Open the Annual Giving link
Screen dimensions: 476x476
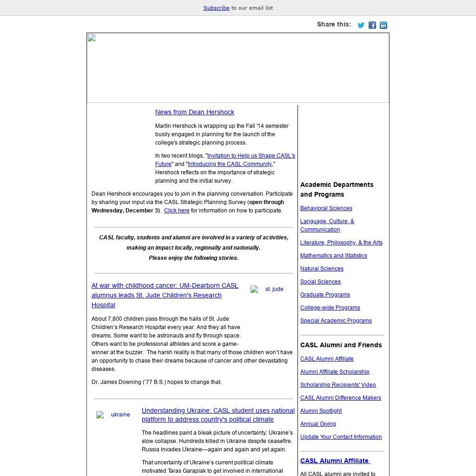tap(318, 424)
